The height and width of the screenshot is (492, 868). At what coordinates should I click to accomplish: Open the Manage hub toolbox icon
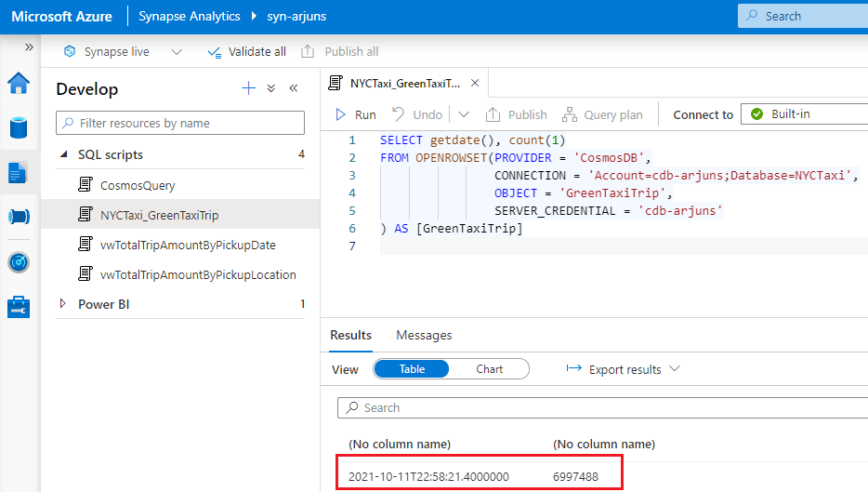coord(19,307)
